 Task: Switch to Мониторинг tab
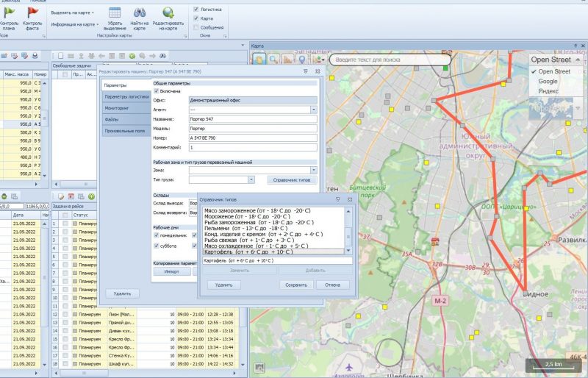(x=126, y=108)
